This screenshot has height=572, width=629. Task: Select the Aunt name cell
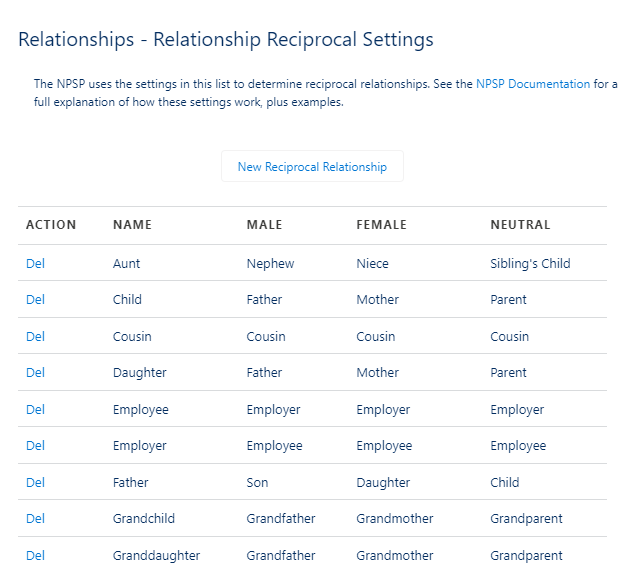tap(127, 263)
